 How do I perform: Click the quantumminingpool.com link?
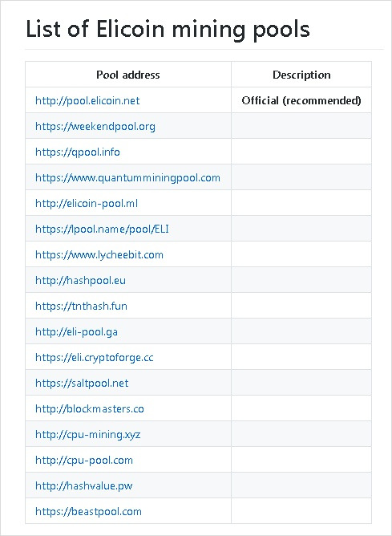pos(127,178)
